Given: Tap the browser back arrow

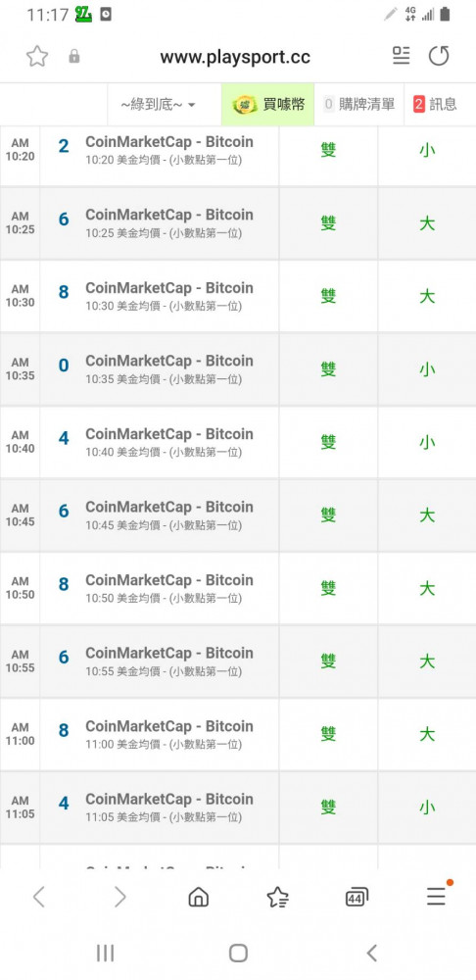Looking at the screenshot, I should point(39,898).
